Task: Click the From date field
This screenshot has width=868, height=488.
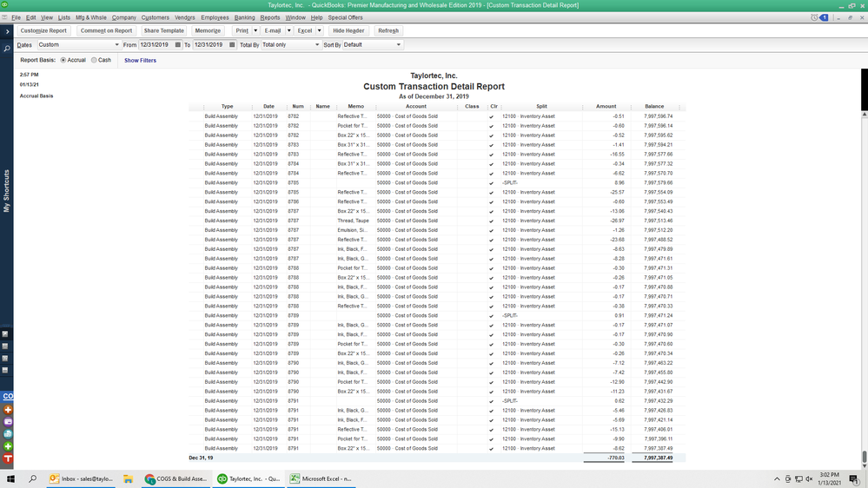Action: coord(156,45)
